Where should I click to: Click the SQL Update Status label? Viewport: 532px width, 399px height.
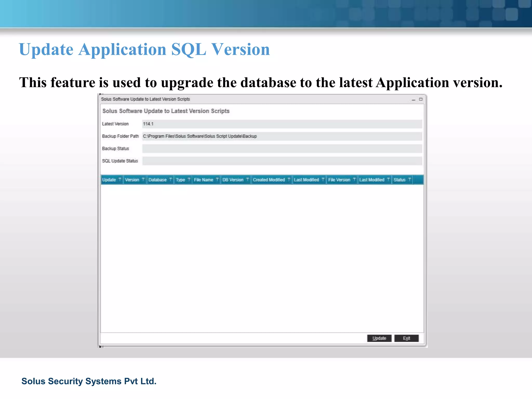pyautogui.click(x=120, y=161)
